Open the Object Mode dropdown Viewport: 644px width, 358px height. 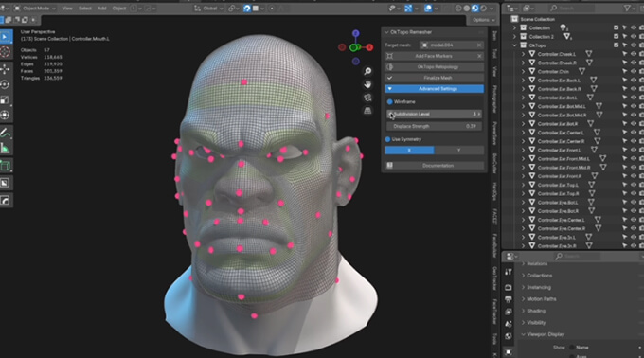pyautogui.click(x=35, y=9)
